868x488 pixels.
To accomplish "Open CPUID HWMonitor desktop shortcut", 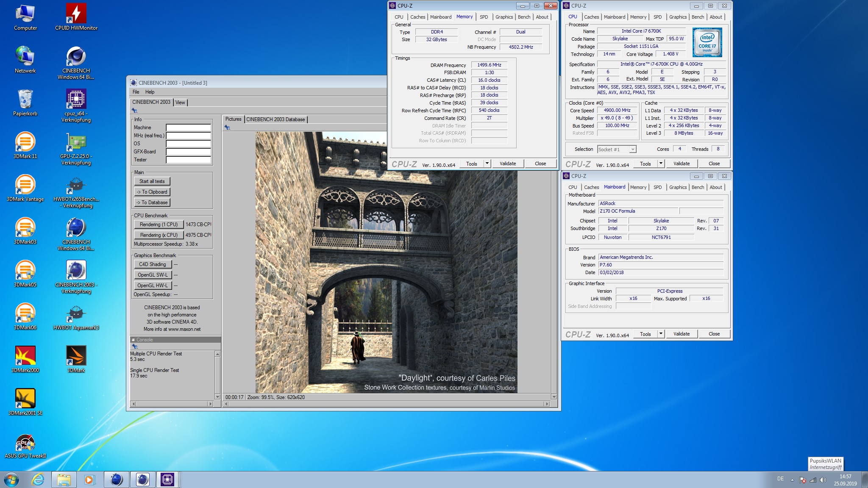I will pos(76,17).
